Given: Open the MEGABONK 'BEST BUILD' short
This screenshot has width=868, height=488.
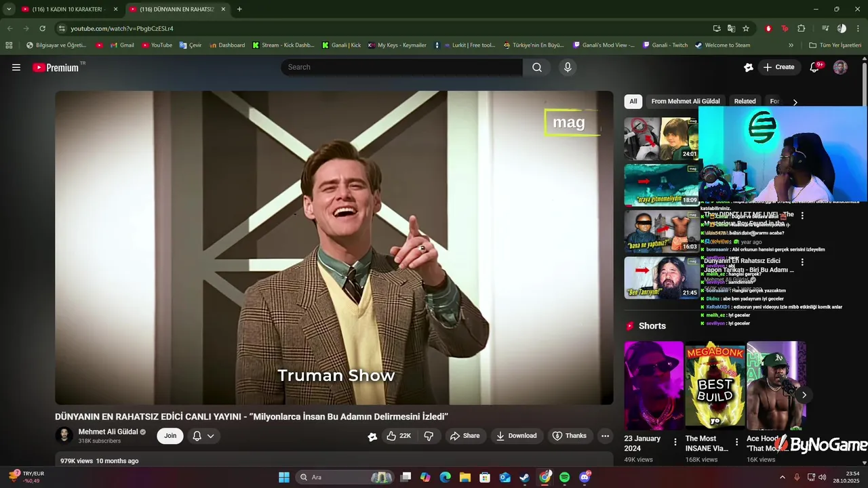Looking at the screenshot, I should tap(715, 385).
